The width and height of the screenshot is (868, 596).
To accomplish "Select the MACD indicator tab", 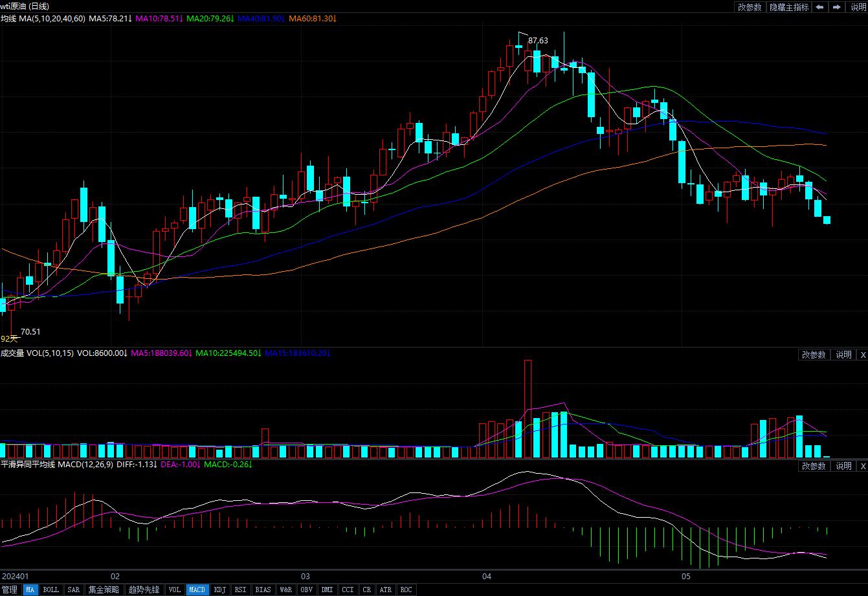I will (x=197, y=590).
